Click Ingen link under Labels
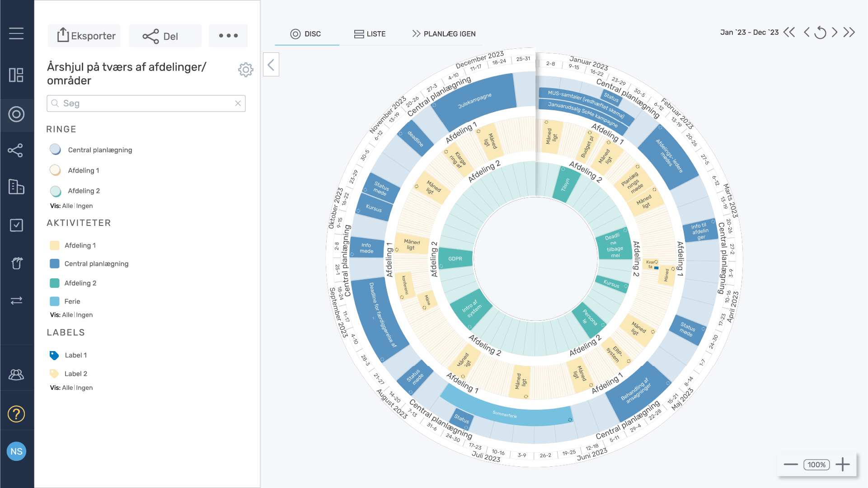 [84, 388]
